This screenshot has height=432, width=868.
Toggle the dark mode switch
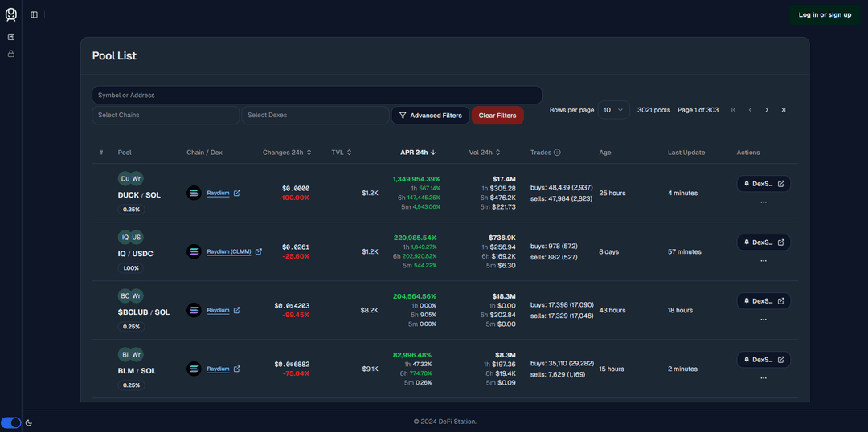point(11,422)
